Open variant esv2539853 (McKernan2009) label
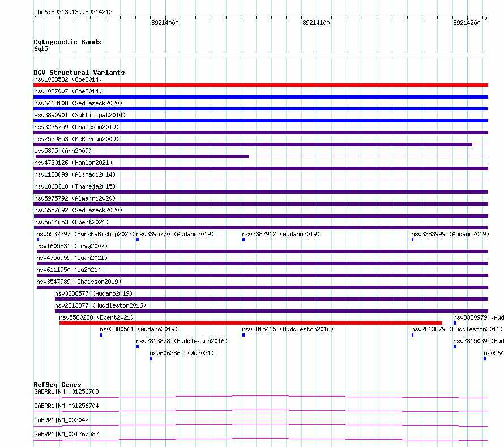504x447 pixels. point(76,139)
